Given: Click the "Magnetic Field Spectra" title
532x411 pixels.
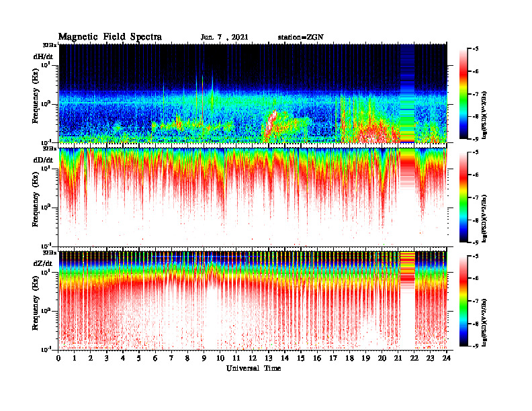Looking at the screenshot, I should (110, 37).
